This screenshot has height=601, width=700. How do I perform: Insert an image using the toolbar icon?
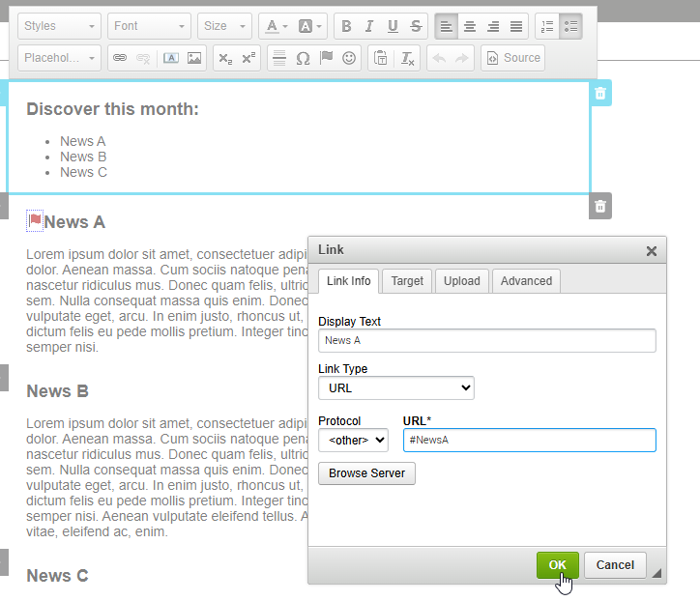(x=194, y=58)
